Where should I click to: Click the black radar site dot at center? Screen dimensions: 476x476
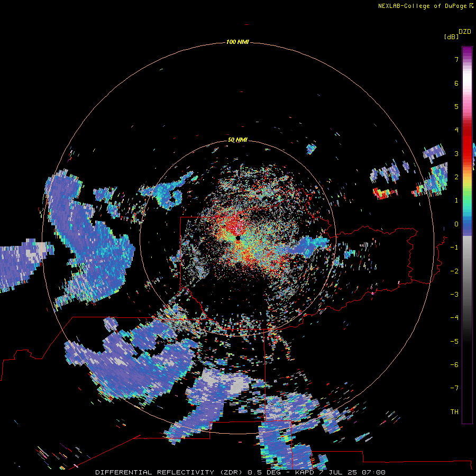(238, 238)
